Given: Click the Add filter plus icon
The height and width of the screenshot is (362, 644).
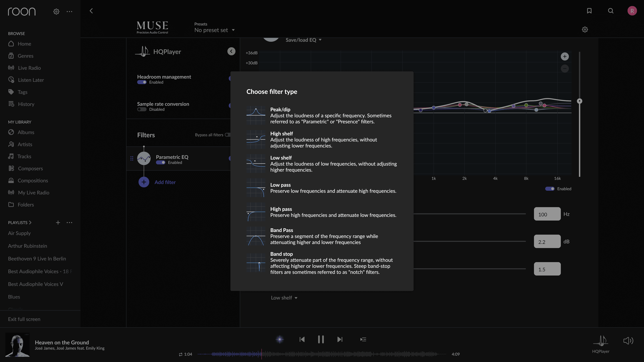Looking at the screenshot, I should click(x=144, y=182).
